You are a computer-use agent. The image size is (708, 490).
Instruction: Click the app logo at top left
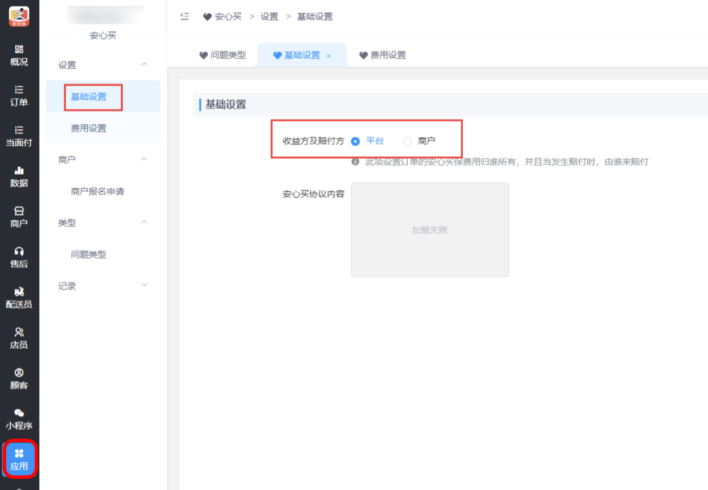19,16
